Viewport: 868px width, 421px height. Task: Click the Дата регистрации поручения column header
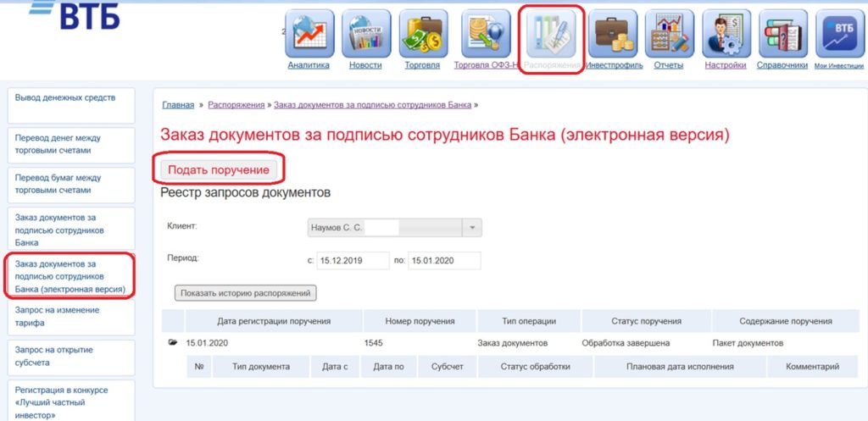coord(274,321)
